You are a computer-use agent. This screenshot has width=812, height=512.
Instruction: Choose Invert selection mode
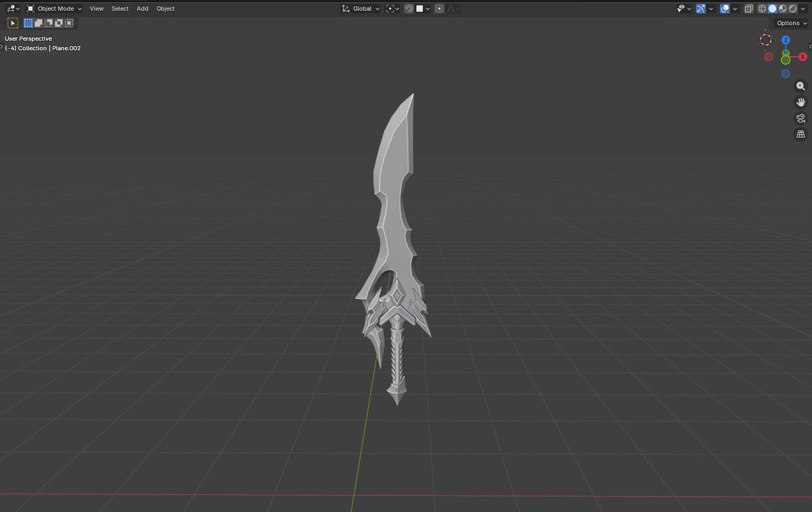tap(59, 23)
